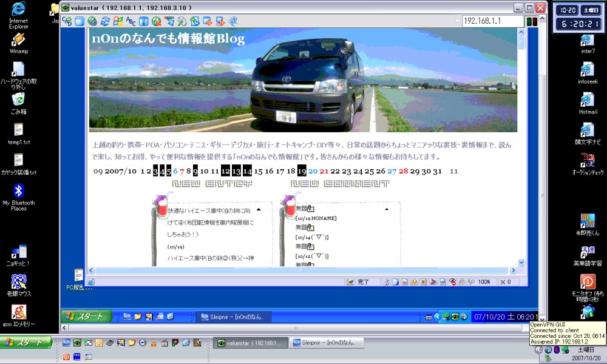Click the page's horizontal scrollbar right arrow

click(x=514, y=271)
